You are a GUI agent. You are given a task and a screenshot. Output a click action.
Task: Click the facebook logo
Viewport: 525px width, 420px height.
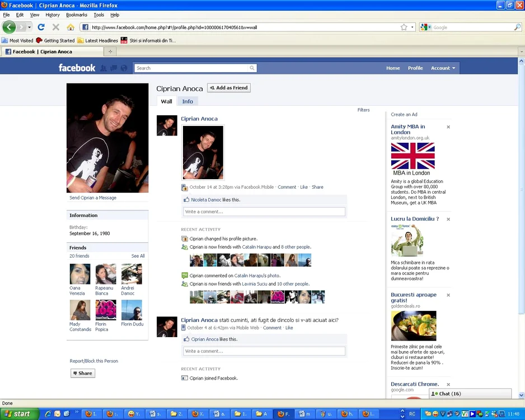77,68
